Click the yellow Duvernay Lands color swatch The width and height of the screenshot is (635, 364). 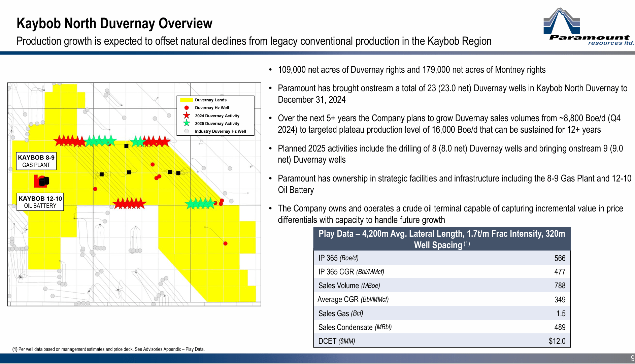[186, 100]
